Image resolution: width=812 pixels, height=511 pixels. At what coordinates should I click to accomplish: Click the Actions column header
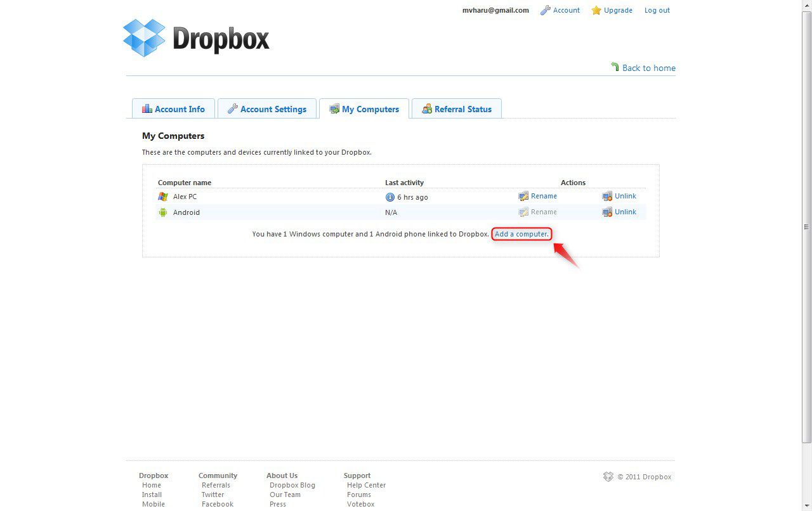[x=573, y=183]
